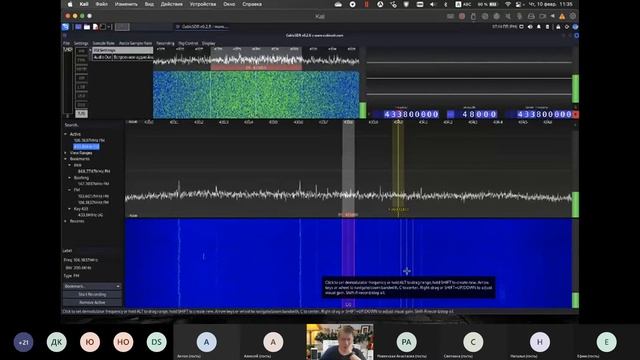
Task: Click the Kali panel volume icon
Action: coord(530,27)
